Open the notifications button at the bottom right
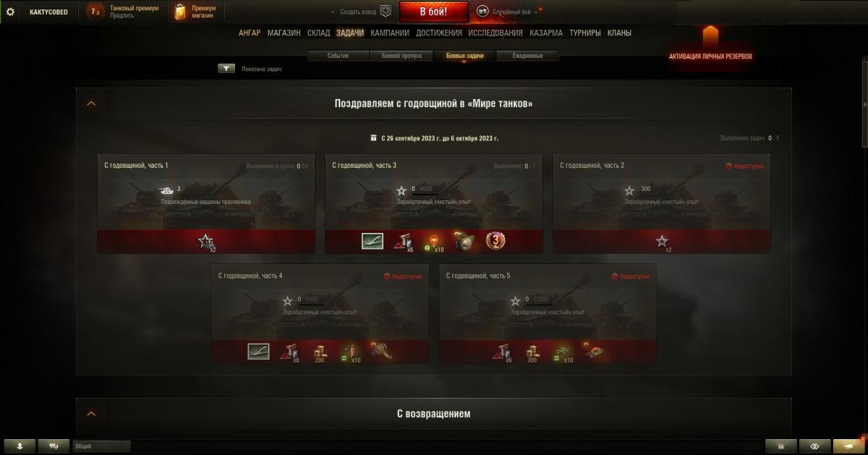 click(849, 446)
